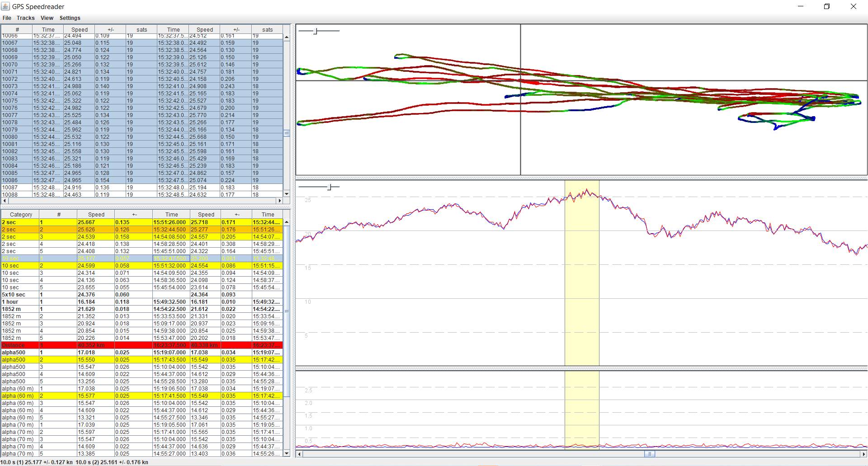Select the 1 hour result row
868x466 pixels.
pyautogui.click(x=136, y=302)
